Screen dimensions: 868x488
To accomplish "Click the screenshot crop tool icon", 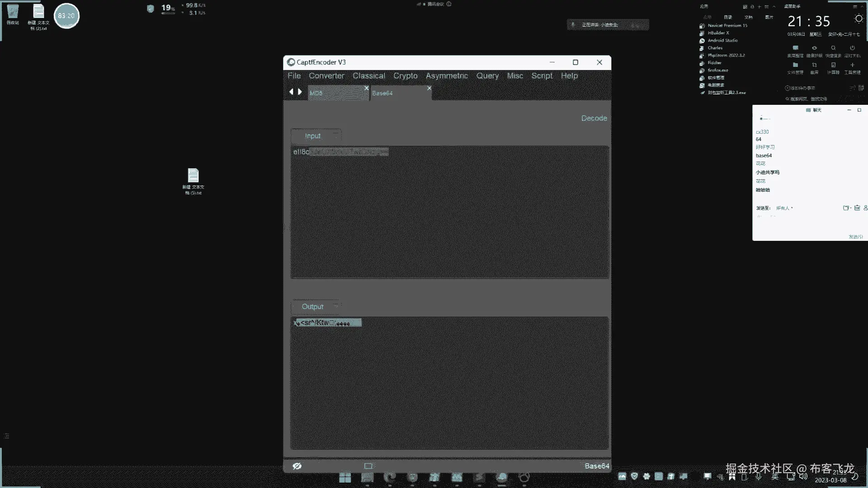I will (x=814, y=66).
